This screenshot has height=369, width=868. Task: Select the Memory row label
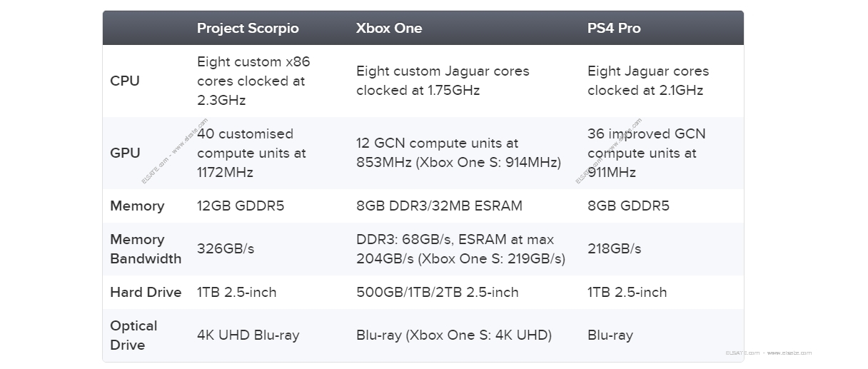coord(137,206)
